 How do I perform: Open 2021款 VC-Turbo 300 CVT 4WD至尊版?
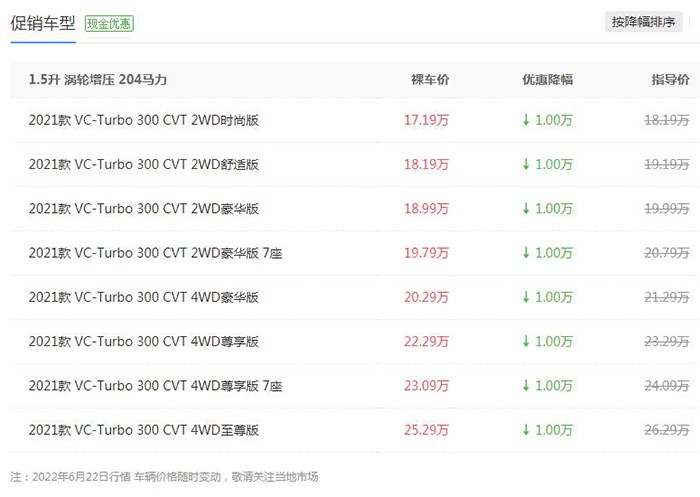coord(144,430)
